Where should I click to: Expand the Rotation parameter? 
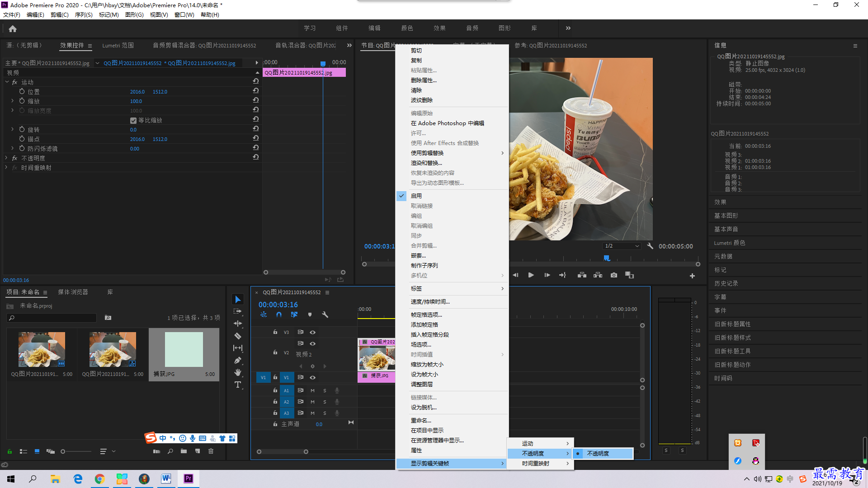12,129
